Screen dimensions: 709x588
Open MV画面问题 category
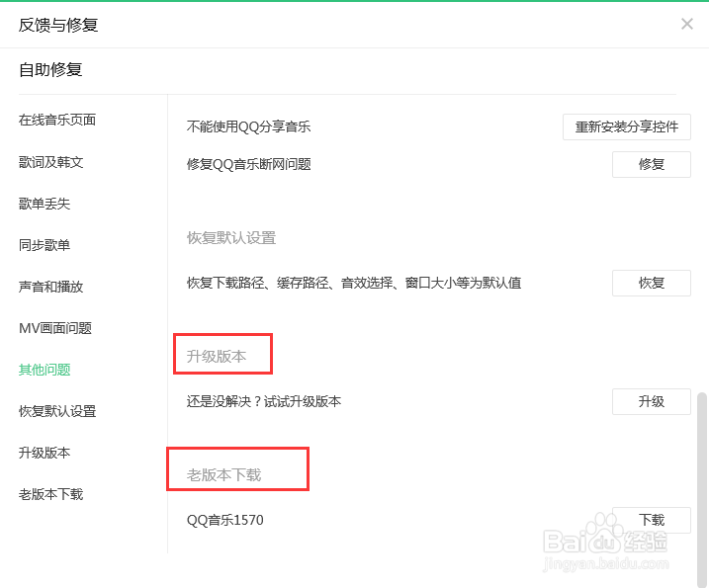click(x=55, y=328)
